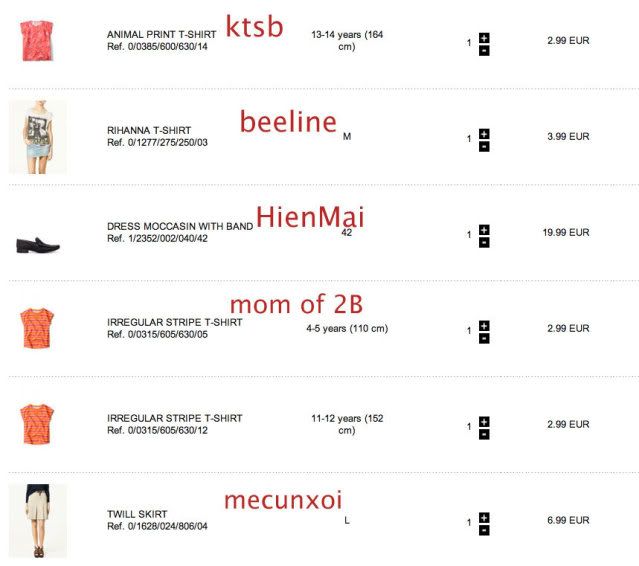
Task: Click Dress Moccasin with Band title
Action: pos(179,227)
